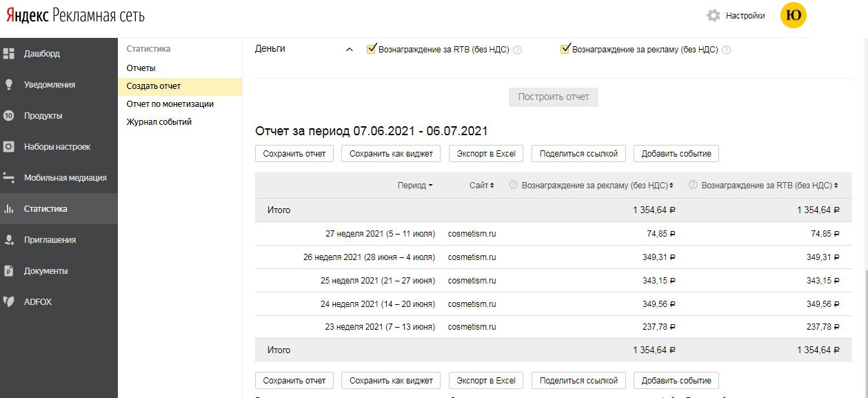The width and height of the screenshot is (868, 398).
Task: Open Журнал событий menu item
Action: click(159, 122)
